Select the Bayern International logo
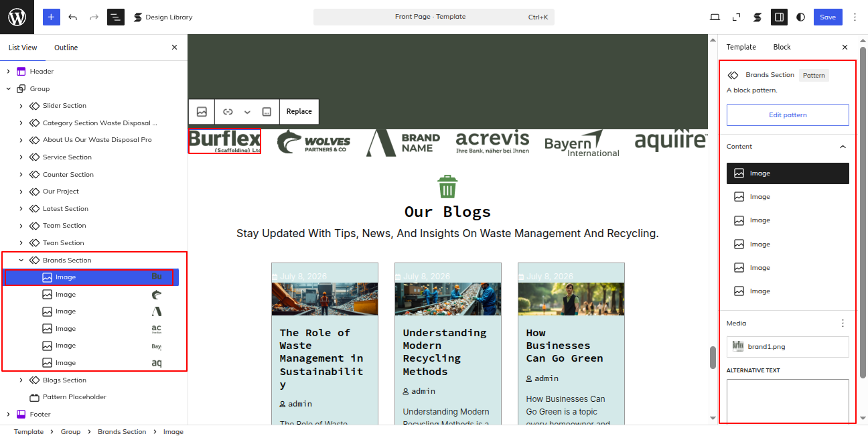Screen dimensions: 868x438 point(582,143)
